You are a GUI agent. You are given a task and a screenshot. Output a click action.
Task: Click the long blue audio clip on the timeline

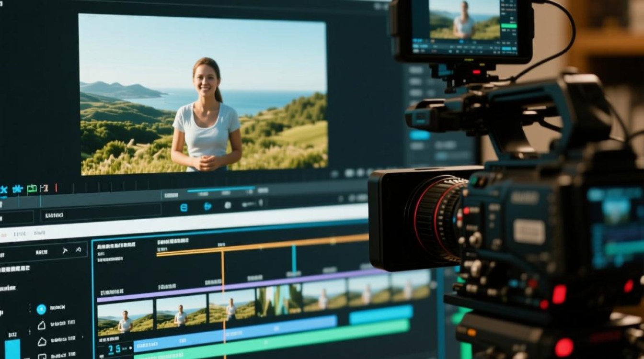tap(235, 333)
